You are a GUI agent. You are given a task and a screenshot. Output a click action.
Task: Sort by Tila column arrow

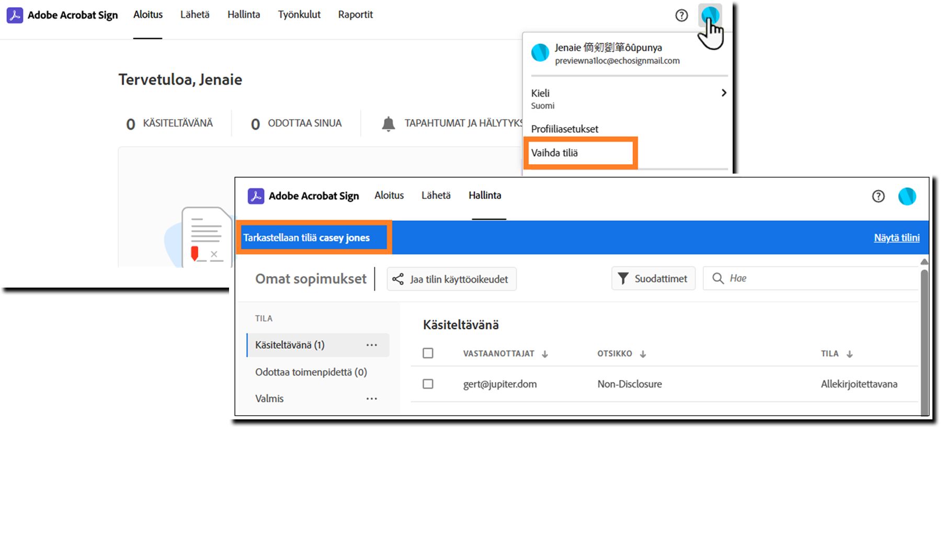click(x=849, y=354)
